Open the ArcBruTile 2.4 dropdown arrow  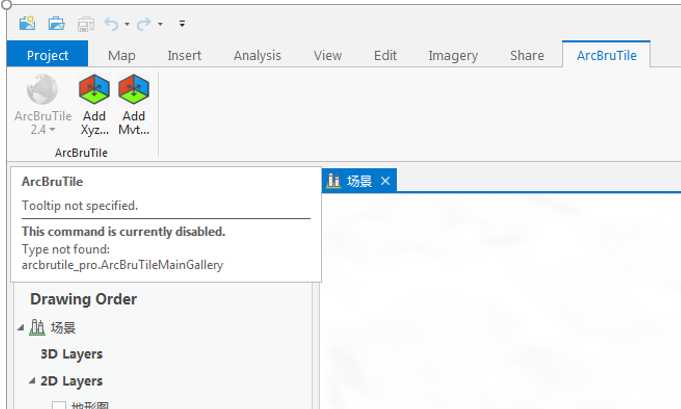(x=52, y=129)
